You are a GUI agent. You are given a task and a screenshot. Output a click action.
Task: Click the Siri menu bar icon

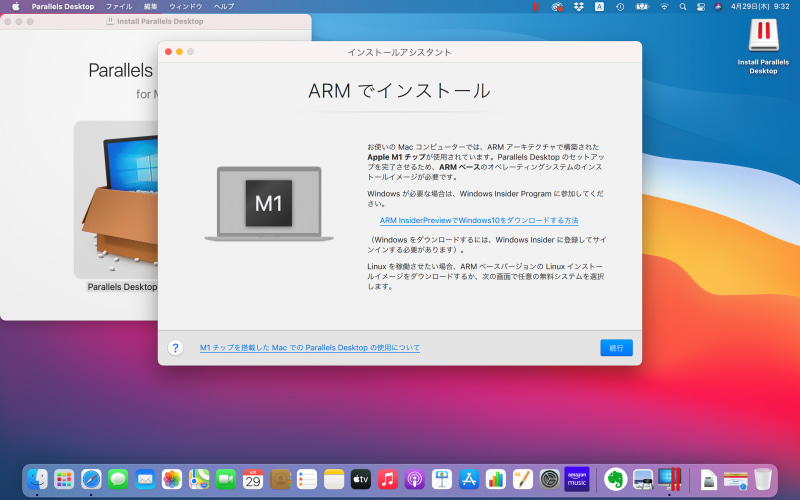(x=718, y=7)
